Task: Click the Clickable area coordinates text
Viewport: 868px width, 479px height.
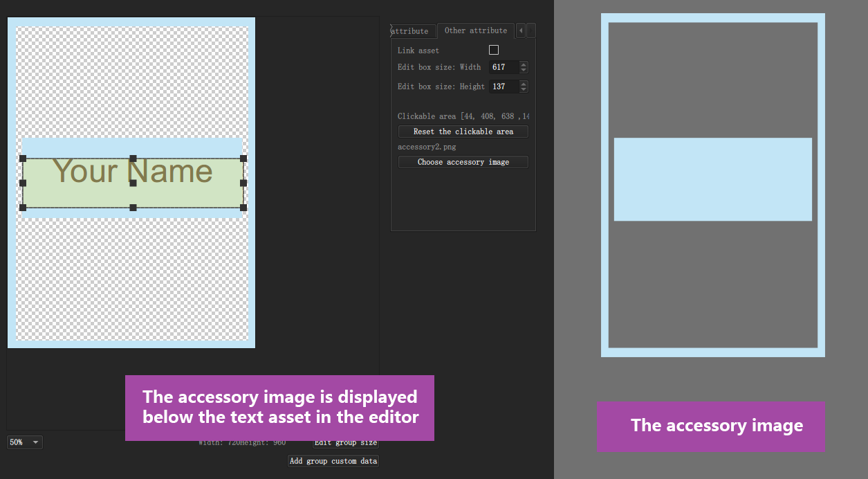Action: (x=463, y=116)
